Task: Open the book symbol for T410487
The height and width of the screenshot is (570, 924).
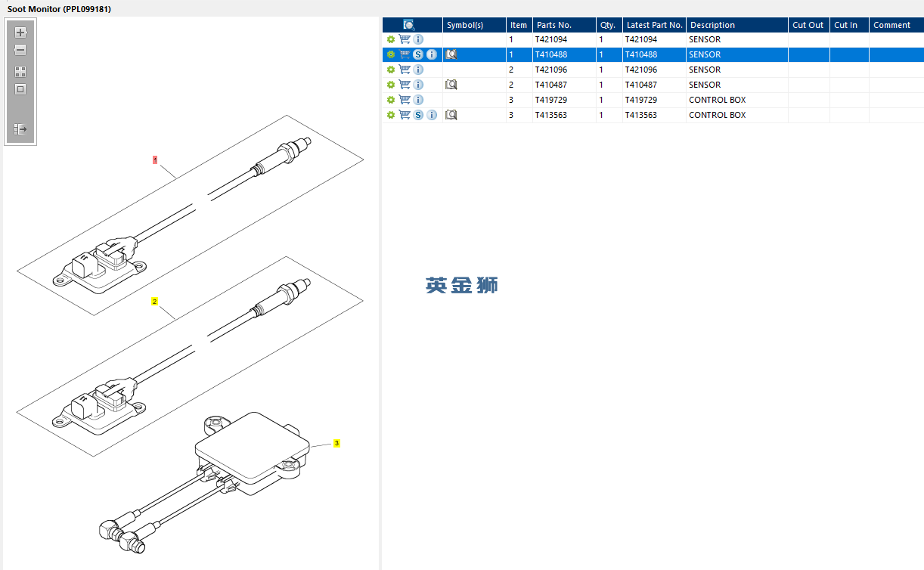Action: pyautogui.click(x=451, y=85)
